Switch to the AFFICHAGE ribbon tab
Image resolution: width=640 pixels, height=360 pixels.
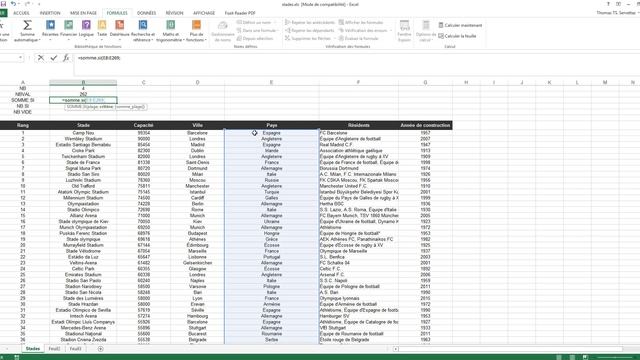204,13
